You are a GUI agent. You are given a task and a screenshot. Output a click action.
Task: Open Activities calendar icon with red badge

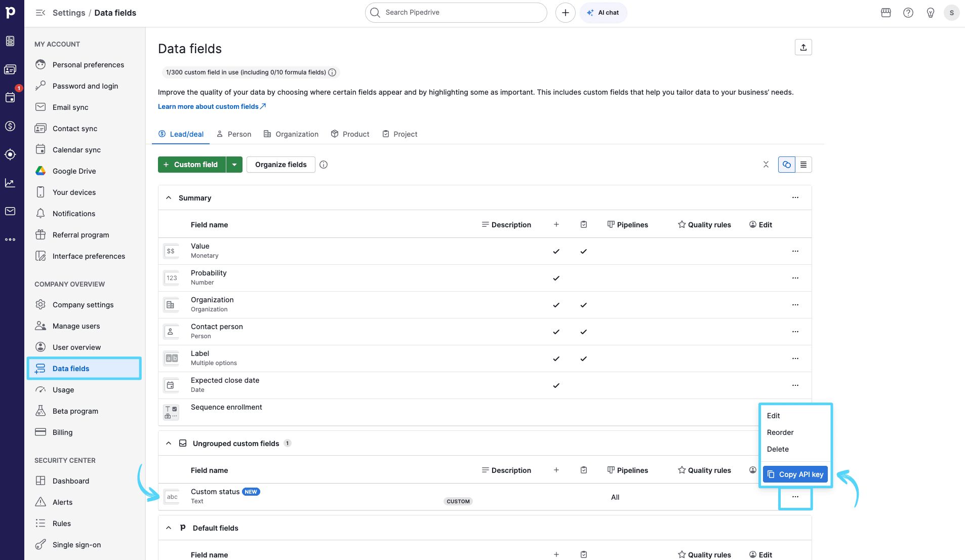(10, 98)
